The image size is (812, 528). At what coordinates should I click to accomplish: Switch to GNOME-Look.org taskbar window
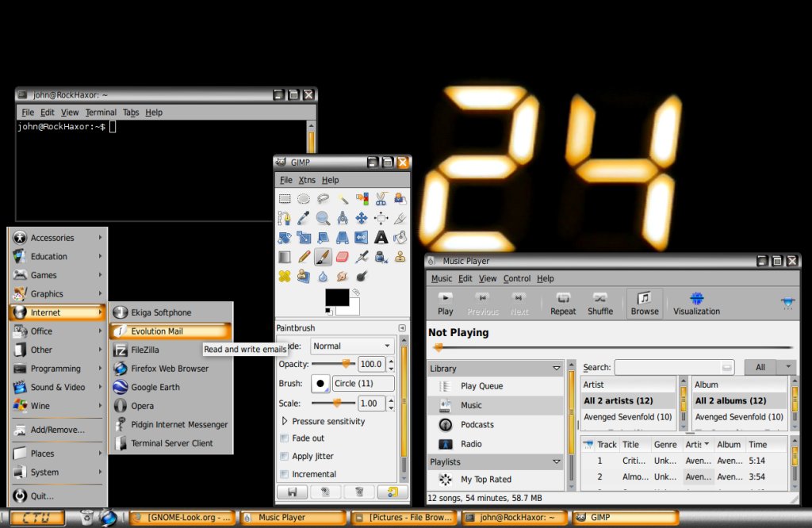point(183,517)
